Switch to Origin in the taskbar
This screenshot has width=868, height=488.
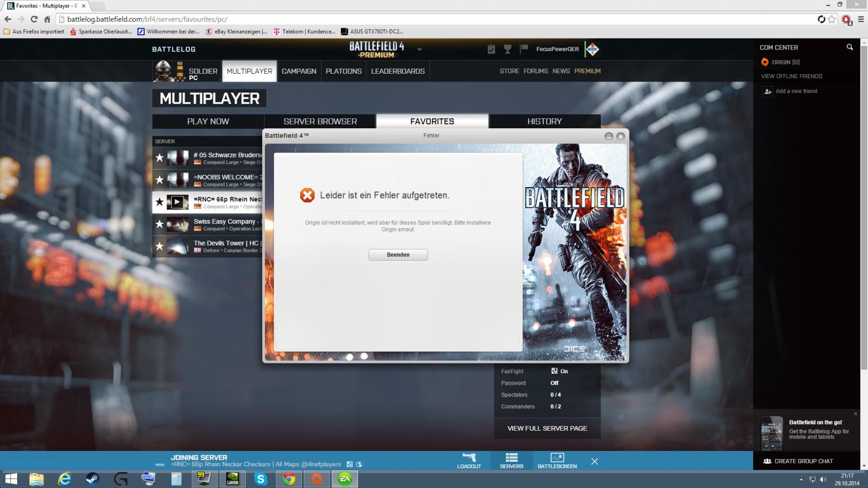(x=317, y=479)
